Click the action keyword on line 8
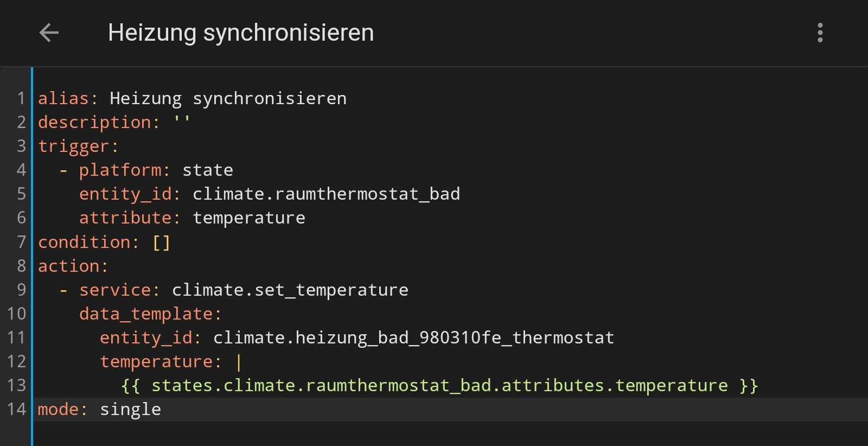 pyautogui.click(x=71, y=265)
